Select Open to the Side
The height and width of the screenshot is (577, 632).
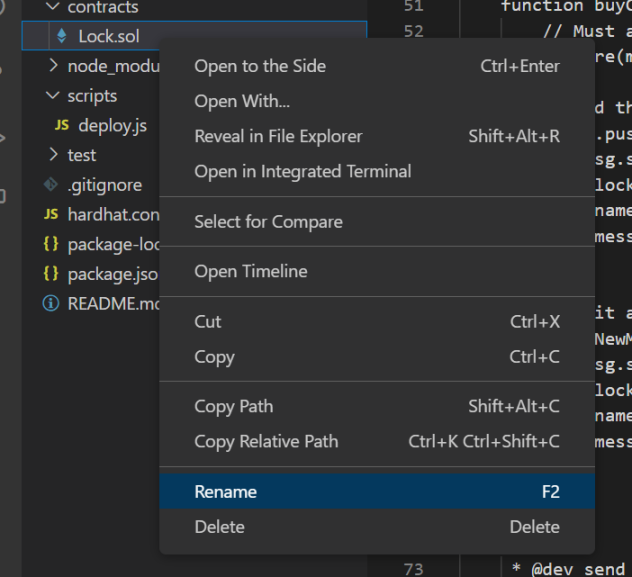click(260, 66)
